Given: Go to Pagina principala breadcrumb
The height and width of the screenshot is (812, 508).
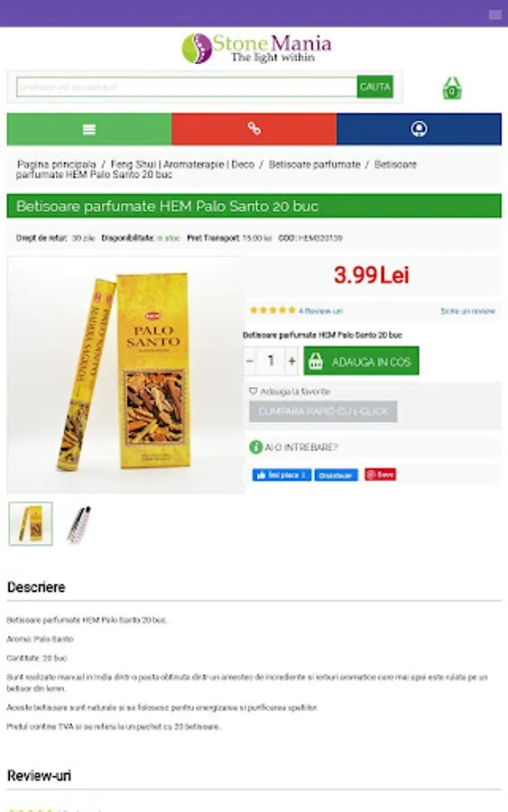Looking at the screenshot, I should click(57, 165).
